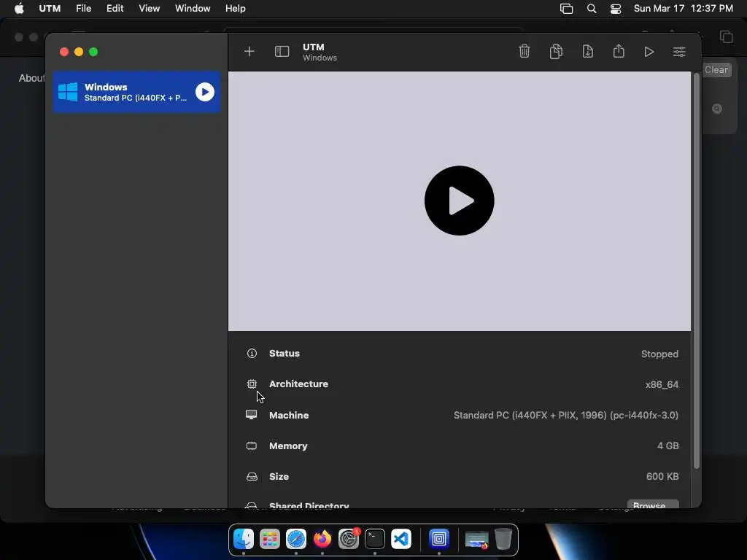Click the Size drive icon

tap(252, 477)
